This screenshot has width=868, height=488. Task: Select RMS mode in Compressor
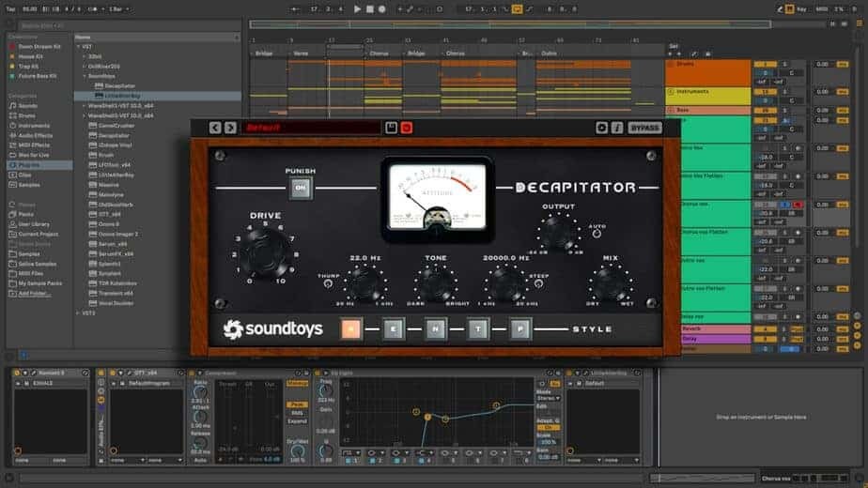click(297, 413)
